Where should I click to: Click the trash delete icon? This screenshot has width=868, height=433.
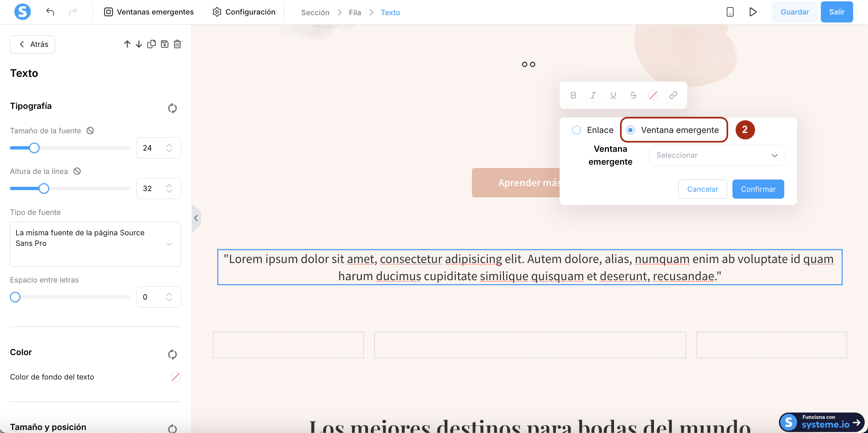[177, 44]
